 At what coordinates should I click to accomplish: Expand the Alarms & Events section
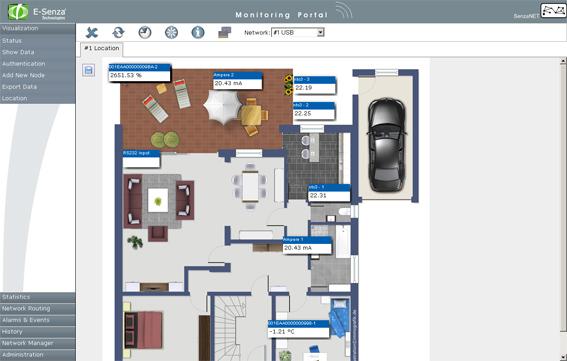pyautogui.click(x=38, y=320)
